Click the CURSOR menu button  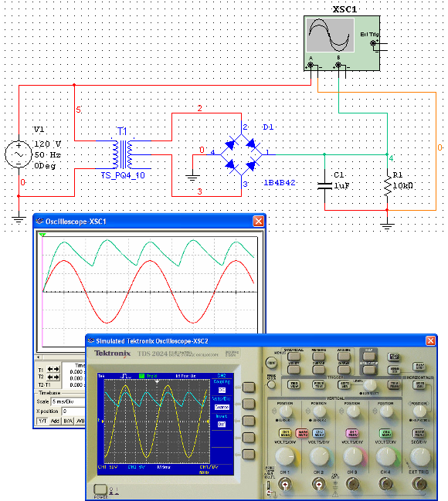319,370
